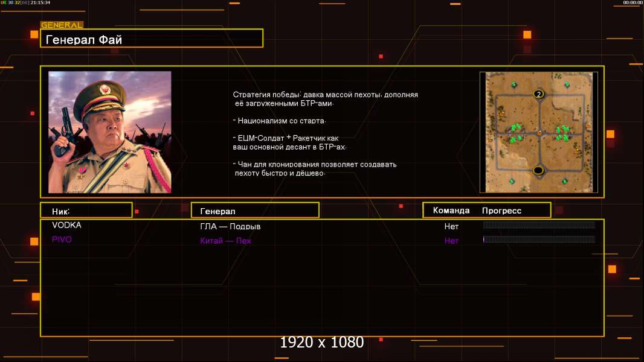Click the yellow GENERAL label
This screenshot has height=362, width=644.
tap(62, 25)
